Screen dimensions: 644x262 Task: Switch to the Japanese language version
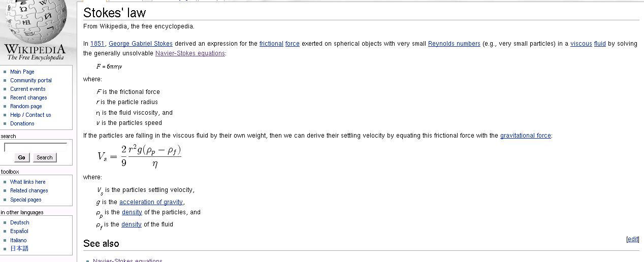click(x=19, y=248)
